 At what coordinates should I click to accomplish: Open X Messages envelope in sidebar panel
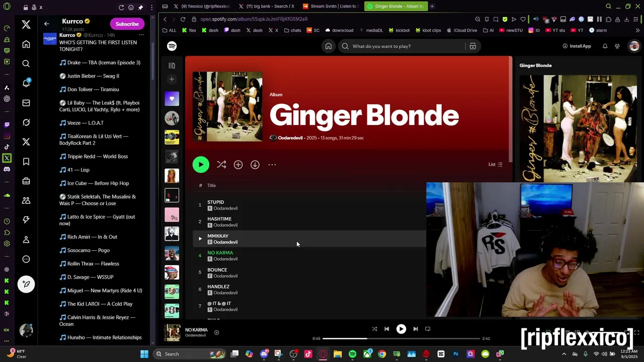coord(26,103)
